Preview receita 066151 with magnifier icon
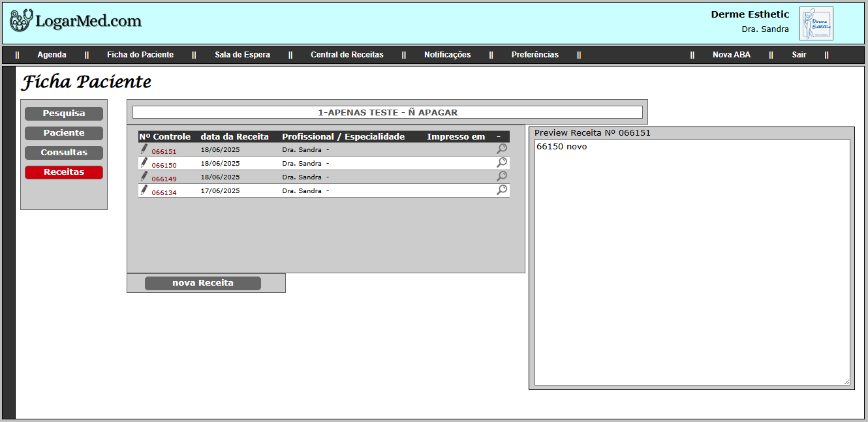Screen dimensions: 868x422 click(x=502, y=149)
